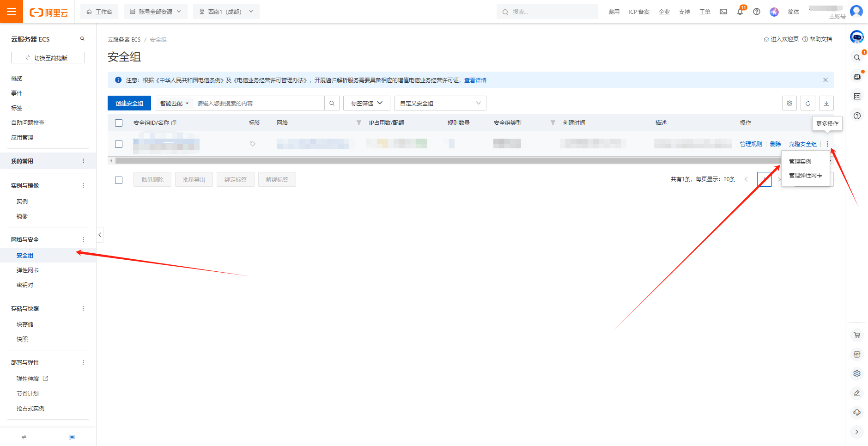Image resolution: width=868 pixels, height=446 pixels.
Task: Click the search magnifier button beside input
Action: click(x=332, y=103)
